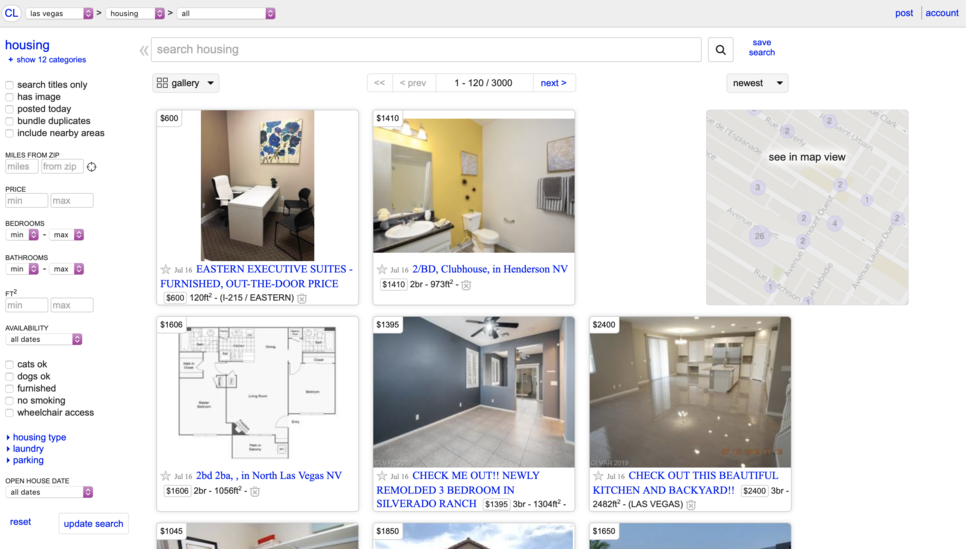Click the CL craigslist logo
This screenshot has height=549, width=966.
(x=11, y=13)
